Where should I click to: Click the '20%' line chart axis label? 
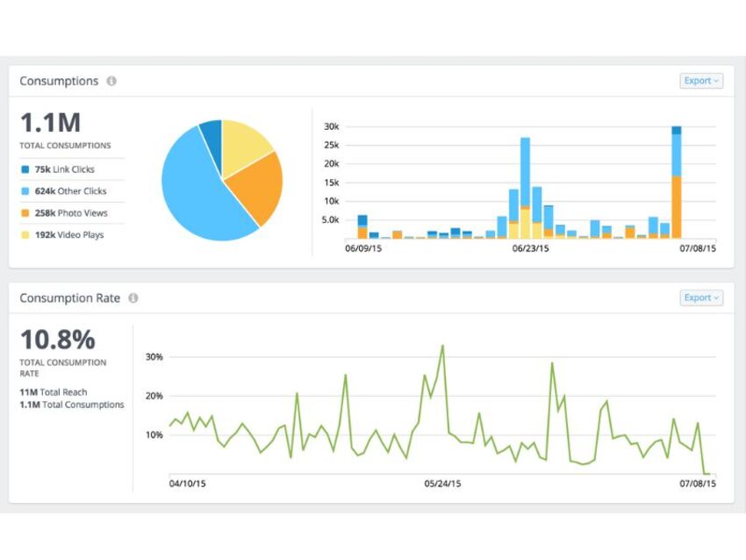[x=154, y=396]
